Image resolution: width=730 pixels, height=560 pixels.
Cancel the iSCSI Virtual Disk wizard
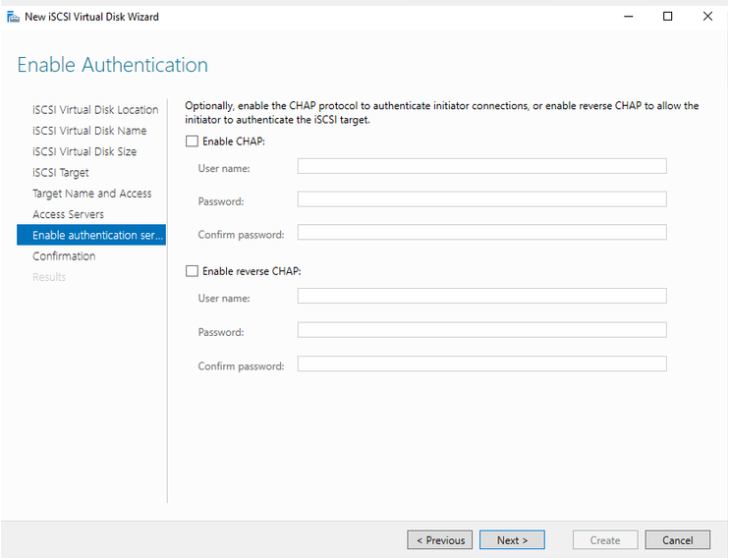click(677, 540)
